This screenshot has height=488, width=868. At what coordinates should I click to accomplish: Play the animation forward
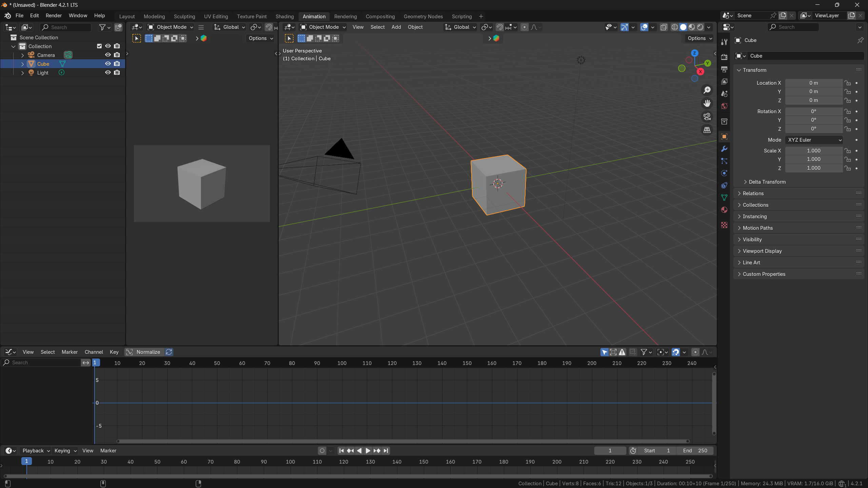point(368,451)
